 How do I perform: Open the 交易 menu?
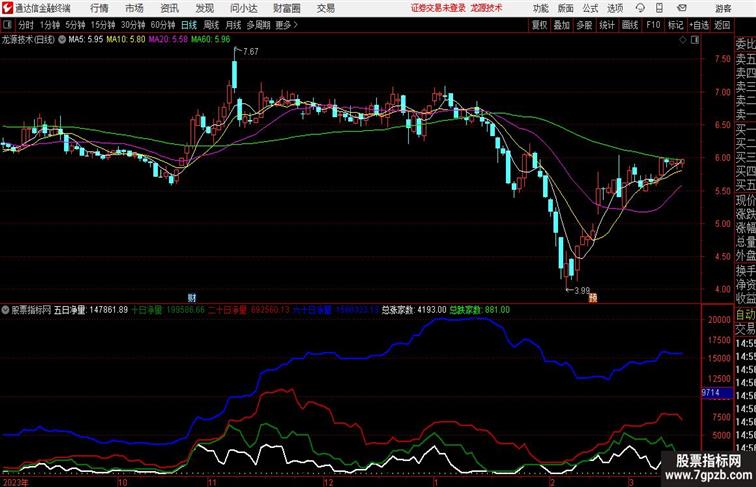326,8
